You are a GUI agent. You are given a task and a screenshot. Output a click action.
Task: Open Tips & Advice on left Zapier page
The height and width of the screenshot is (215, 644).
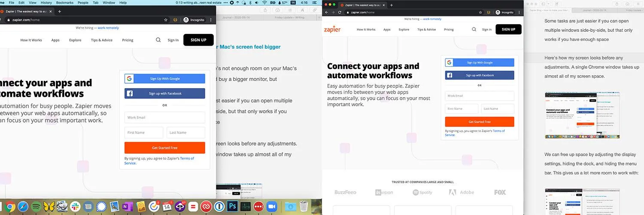[102, 40]
